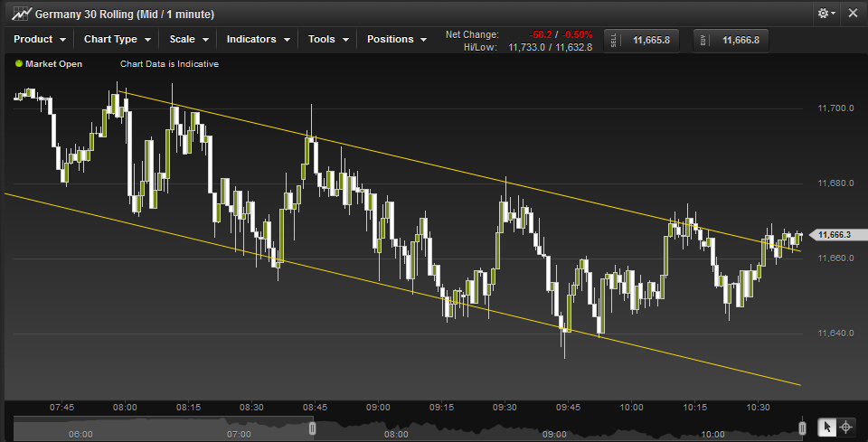Open the Tools menu
The width and height of the screenshot is (868, 442).
[327, 40]
